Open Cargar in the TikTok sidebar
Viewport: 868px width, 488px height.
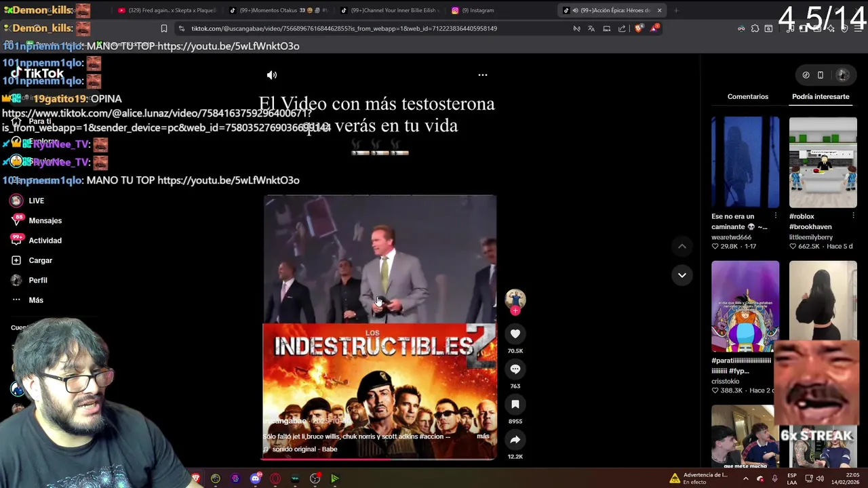pyautogui.click(x=32, y=260)
